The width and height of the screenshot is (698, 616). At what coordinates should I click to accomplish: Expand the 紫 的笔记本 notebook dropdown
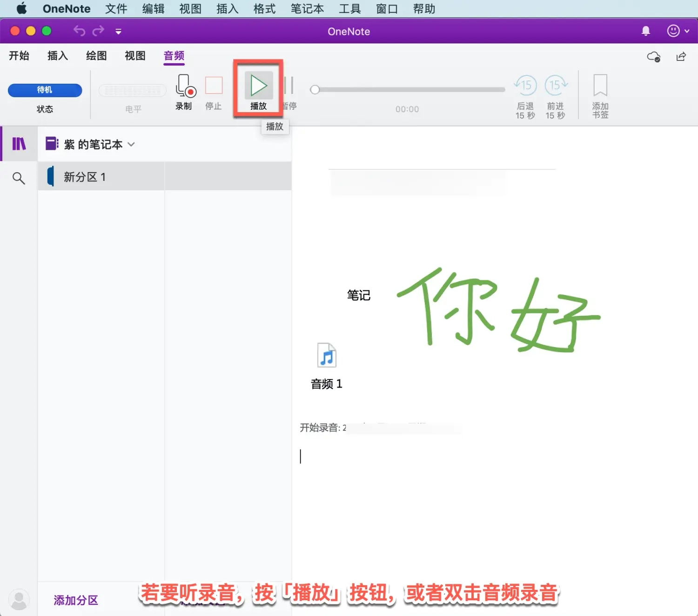tap(131, 144)
